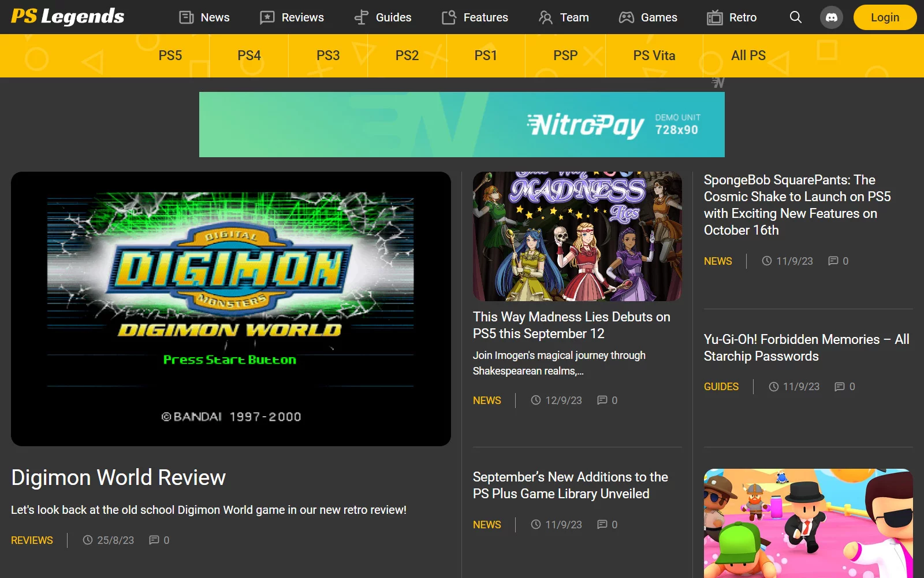
Task: Open the Discord icon button
Action: point(832,17)
